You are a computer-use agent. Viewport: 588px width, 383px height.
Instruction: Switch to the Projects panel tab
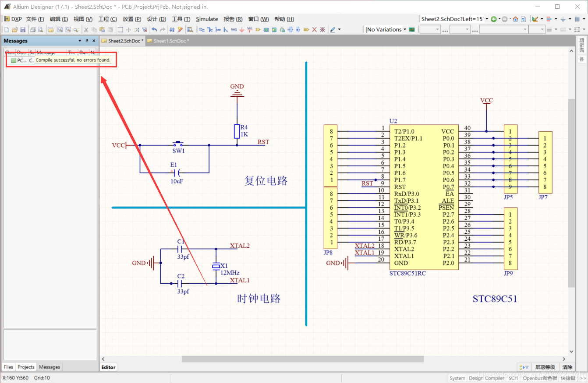click(x=26, y=367)
